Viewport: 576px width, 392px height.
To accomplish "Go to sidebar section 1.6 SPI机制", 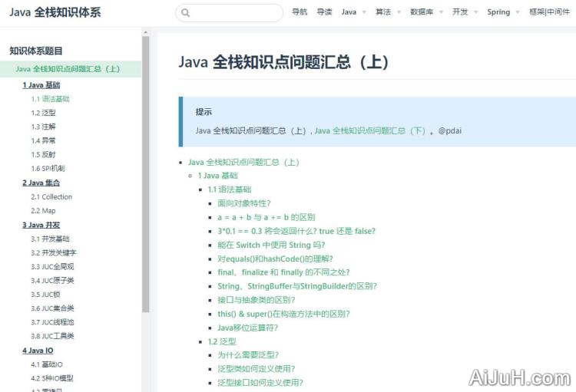I will tap(48, 169).
